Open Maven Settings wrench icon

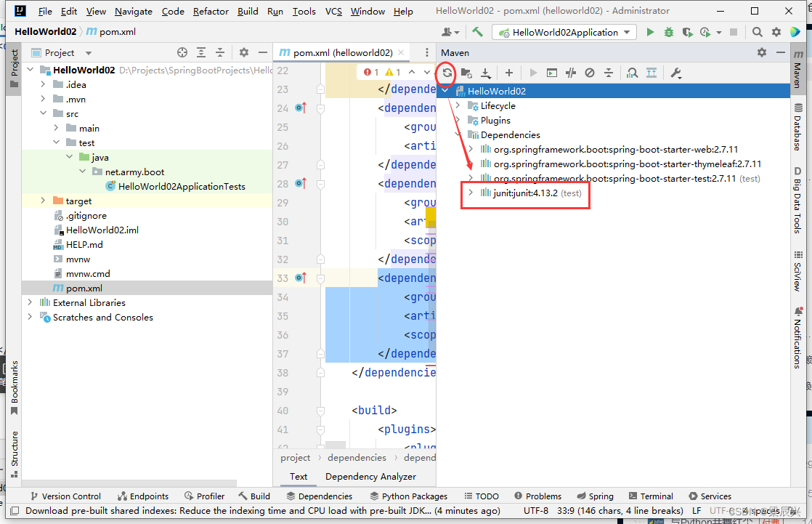tap(675, 73)
